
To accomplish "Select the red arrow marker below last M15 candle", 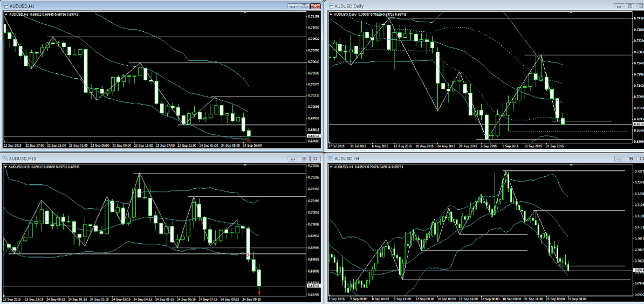I will click(259, 292).
